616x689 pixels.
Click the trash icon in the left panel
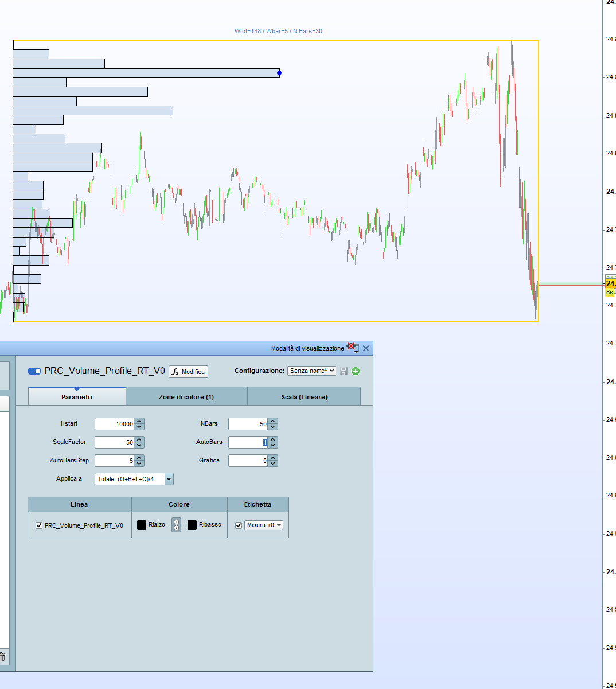click(x=2, y=657)
